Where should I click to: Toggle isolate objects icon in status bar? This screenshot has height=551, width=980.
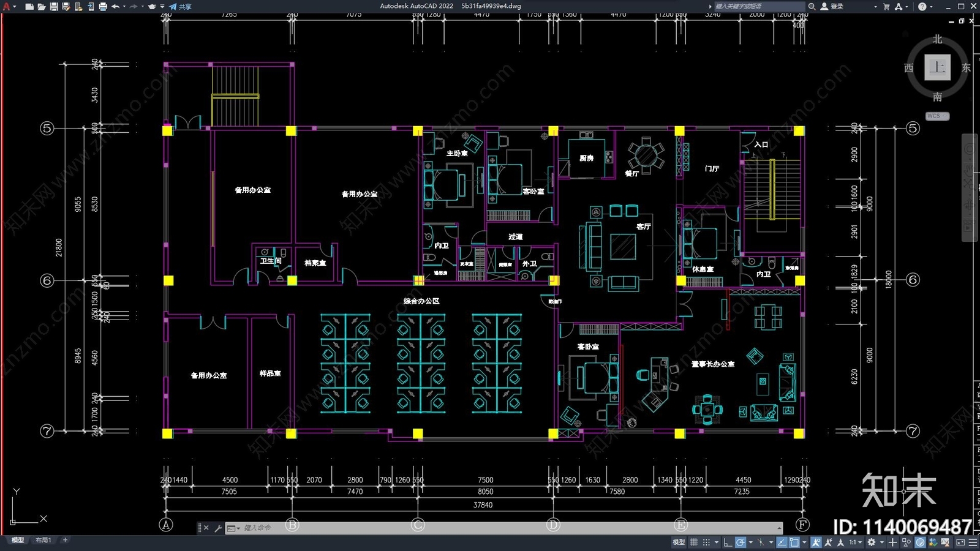point(906,542)
